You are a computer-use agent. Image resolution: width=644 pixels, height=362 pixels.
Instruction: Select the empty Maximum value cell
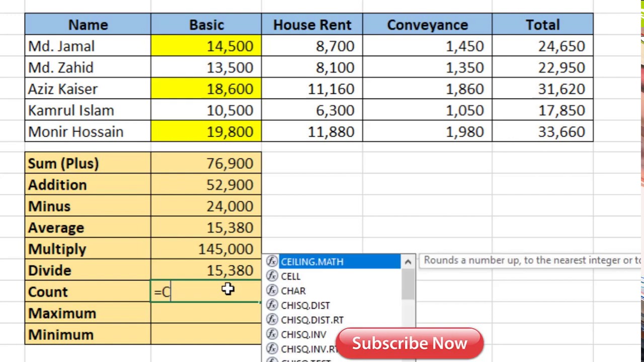click(x=206, y=313)
